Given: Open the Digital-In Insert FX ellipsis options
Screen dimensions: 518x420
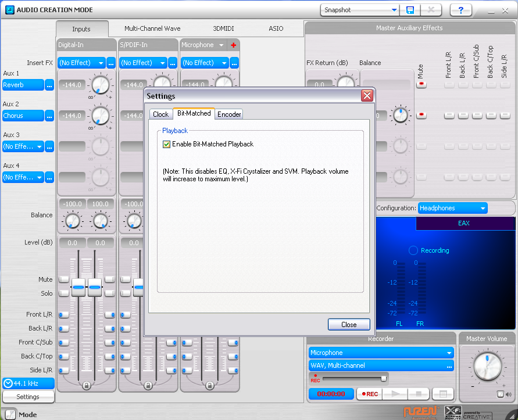Looking at the screenshot, I should [111, 63].
